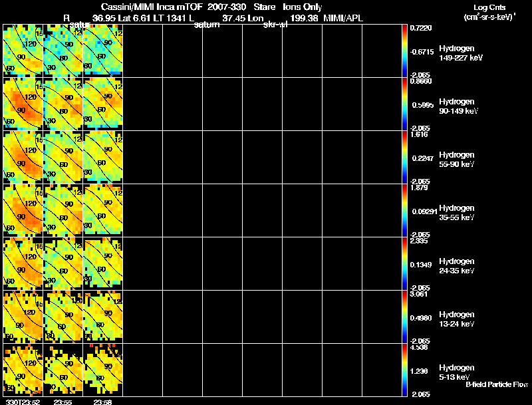Viewport: 532px width, 405px height.
Task: Choose the 24-35 keV image at 23:55
Action: point(63,263)
